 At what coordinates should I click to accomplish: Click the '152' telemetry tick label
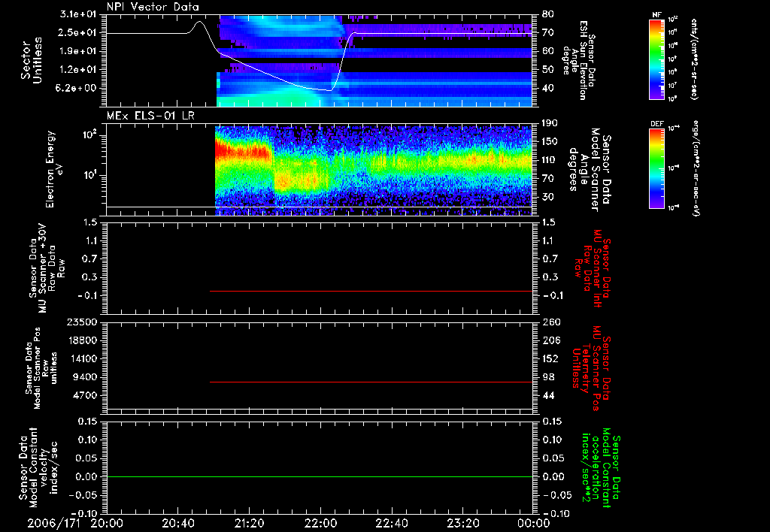(x=551, y=358)
